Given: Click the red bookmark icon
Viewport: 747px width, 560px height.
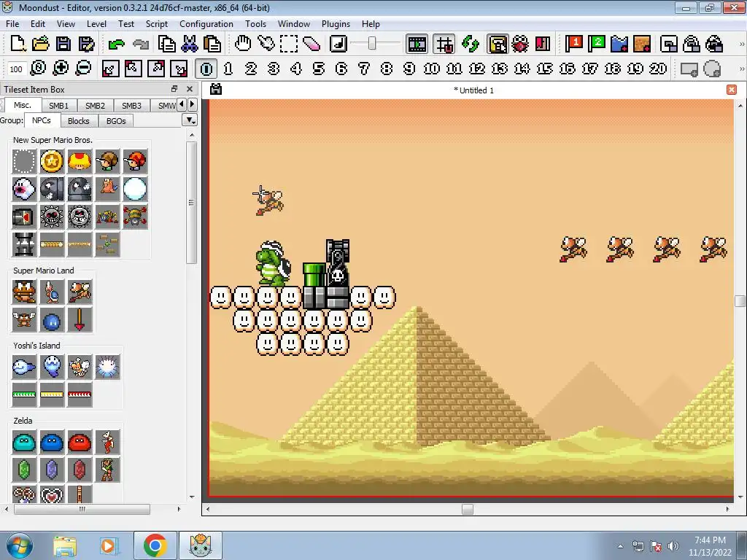Looking at the screenshot, I should coord(543,44).
